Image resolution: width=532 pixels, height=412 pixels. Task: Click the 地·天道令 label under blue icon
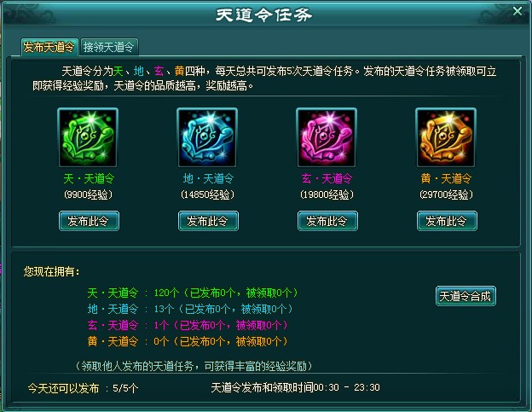pyautogui.click(x=208, y=178)
